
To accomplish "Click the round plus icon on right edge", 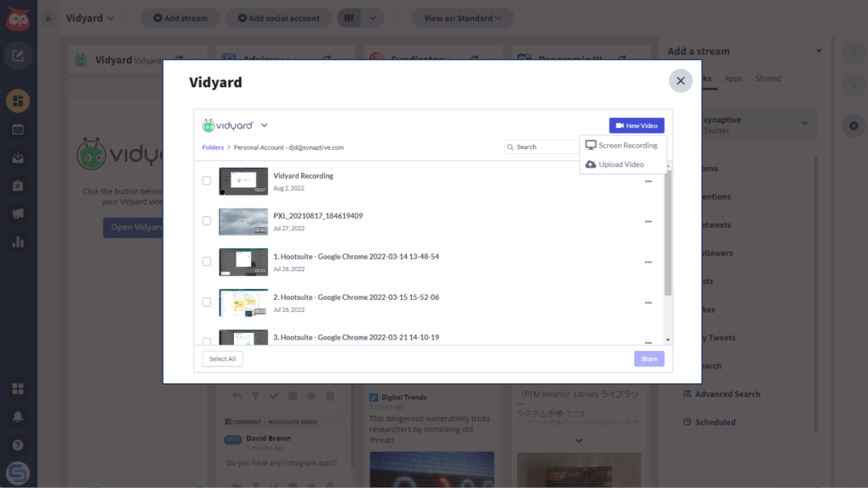I will click(854, 125).
